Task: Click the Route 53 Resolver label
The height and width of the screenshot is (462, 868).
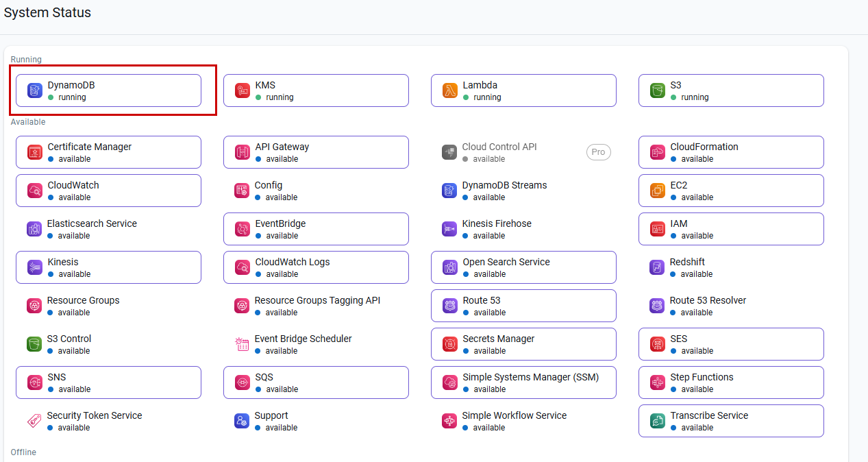Action: click(708, 300)
